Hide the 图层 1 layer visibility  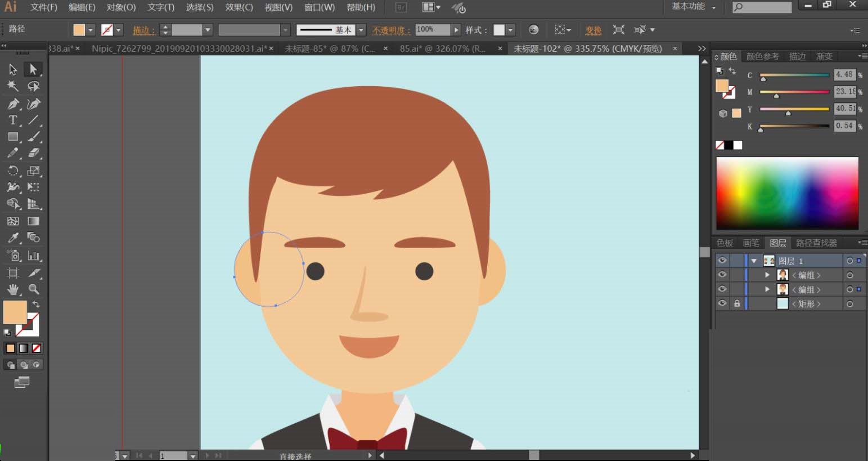click(x=722, y=261)
